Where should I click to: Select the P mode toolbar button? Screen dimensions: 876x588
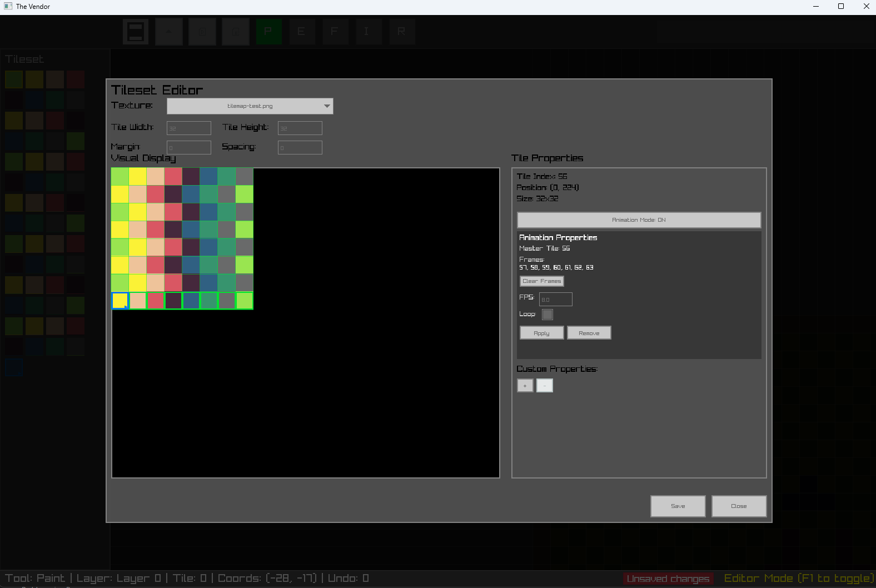(268, 32)
